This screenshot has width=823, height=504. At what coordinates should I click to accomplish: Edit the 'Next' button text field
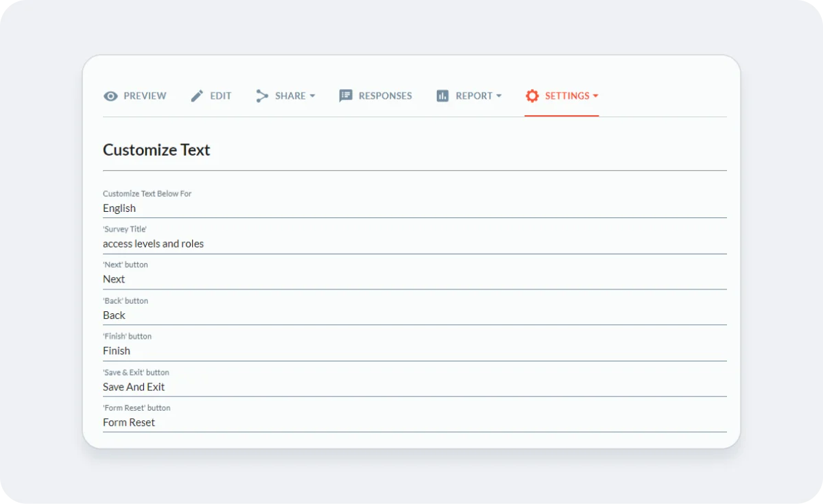pos(415,280)
